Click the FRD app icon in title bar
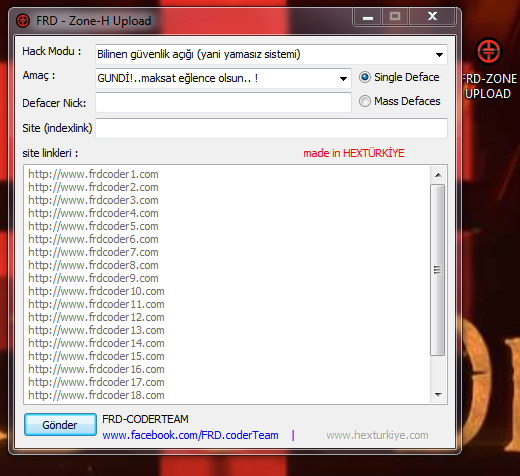 [23, 21]
